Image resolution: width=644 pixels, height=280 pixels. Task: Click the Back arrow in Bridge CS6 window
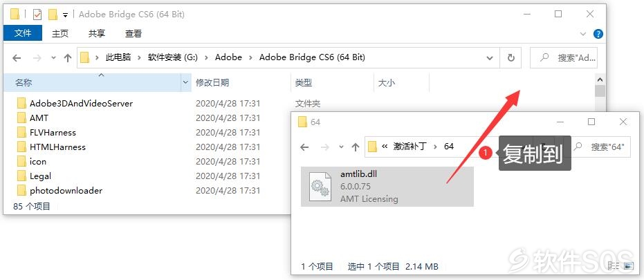17,58
